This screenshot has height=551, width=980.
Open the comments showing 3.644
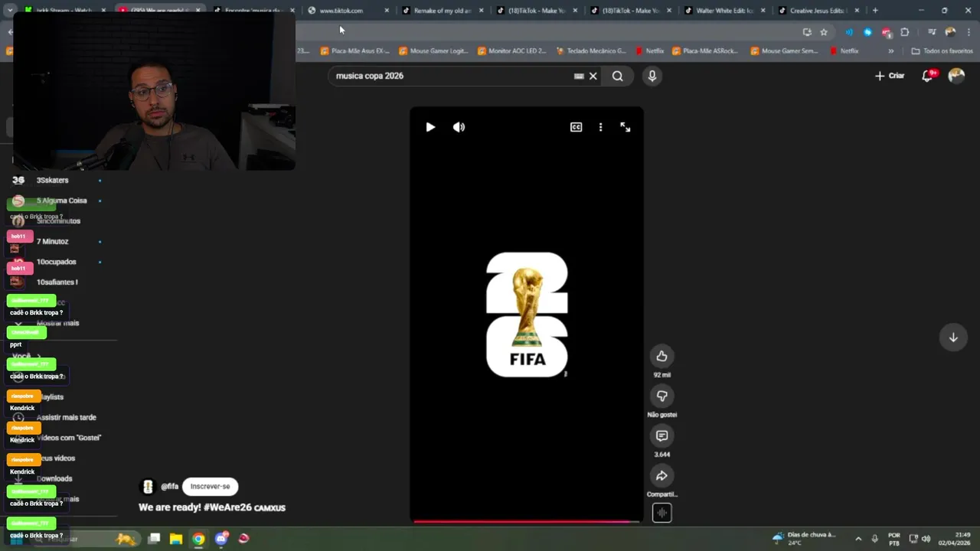click(x=661, y=435)
